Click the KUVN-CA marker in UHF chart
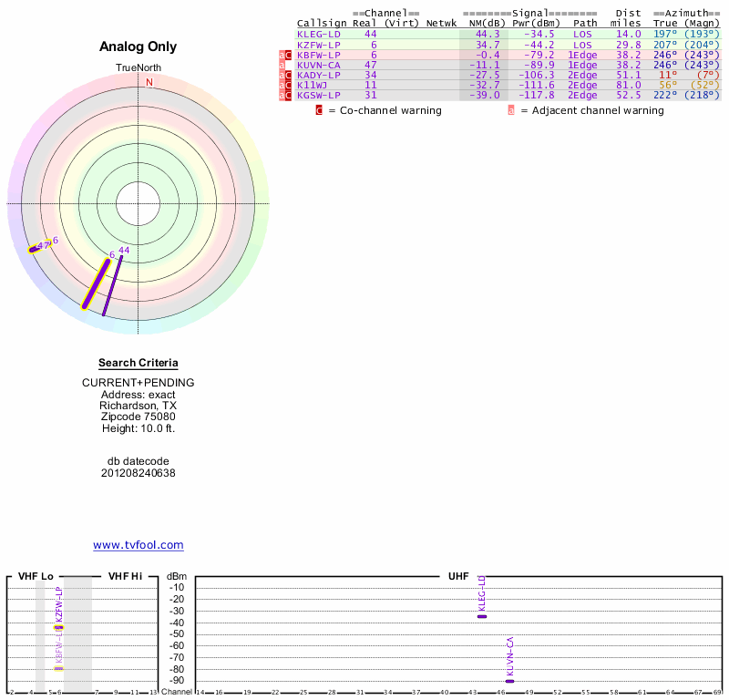 coord(510,681)
